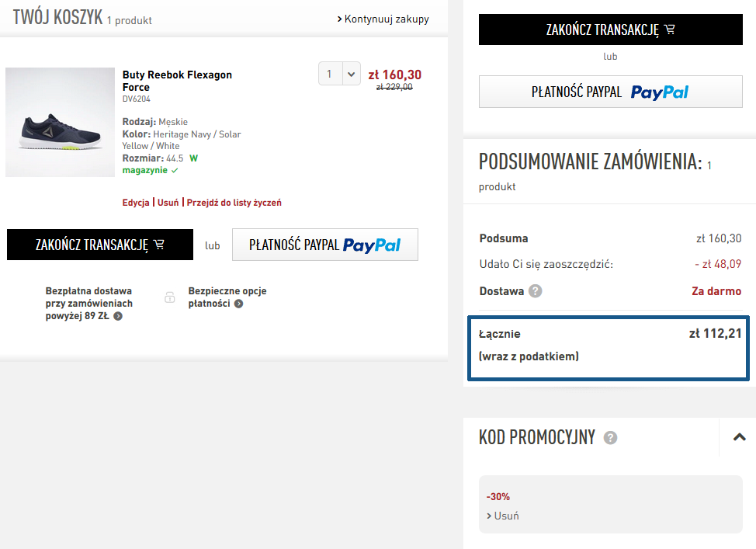The height and width of the screenshot is (549, 756).
Task: Collapse the Kod promocyjny section chevron
Action: [739, 437]
